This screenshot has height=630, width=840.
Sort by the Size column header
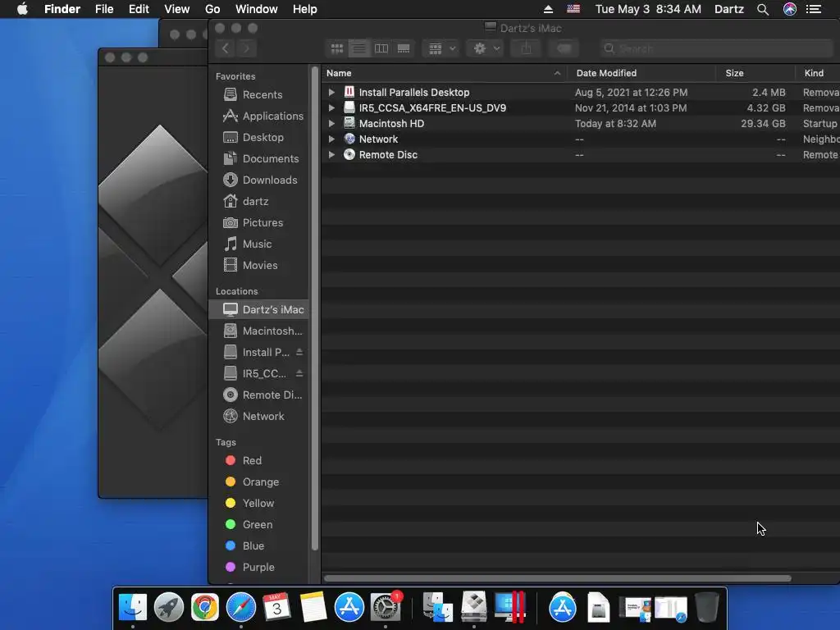(756, 73)
